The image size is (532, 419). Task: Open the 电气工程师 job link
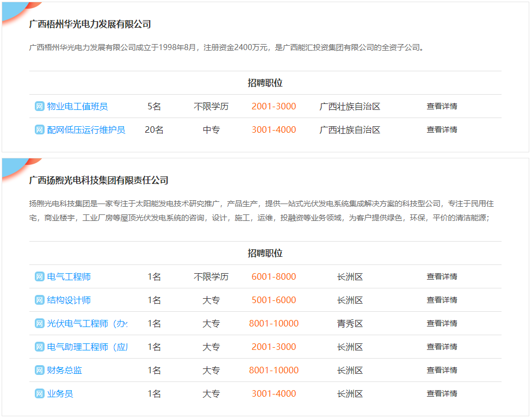[x=69, y=277]
